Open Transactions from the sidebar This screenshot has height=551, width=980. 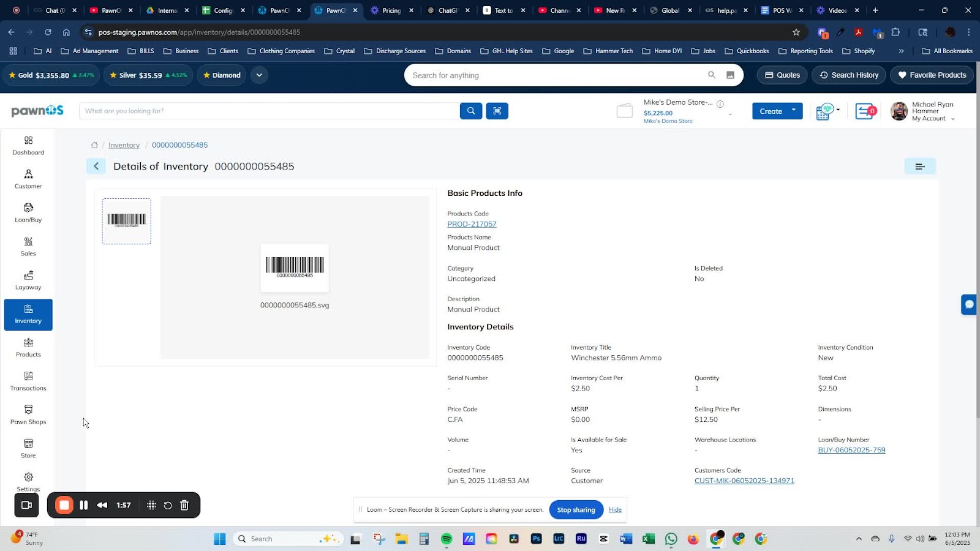pyautogui.click(x=28, y=381)
